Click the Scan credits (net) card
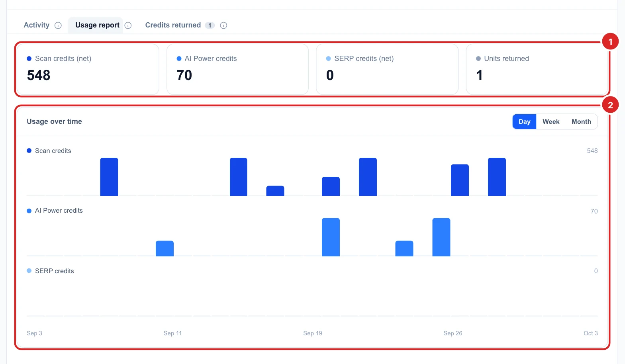This screenshot has width=625, height=364. [x=88, y=69]
